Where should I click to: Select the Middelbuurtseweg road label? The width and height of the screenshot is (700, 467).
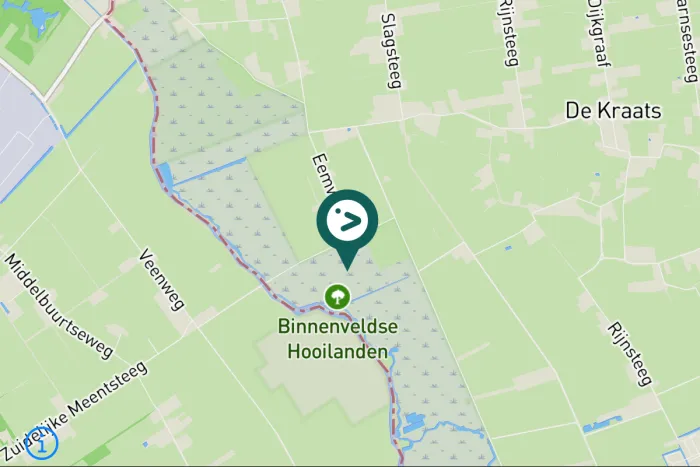[x=58, y=307]
